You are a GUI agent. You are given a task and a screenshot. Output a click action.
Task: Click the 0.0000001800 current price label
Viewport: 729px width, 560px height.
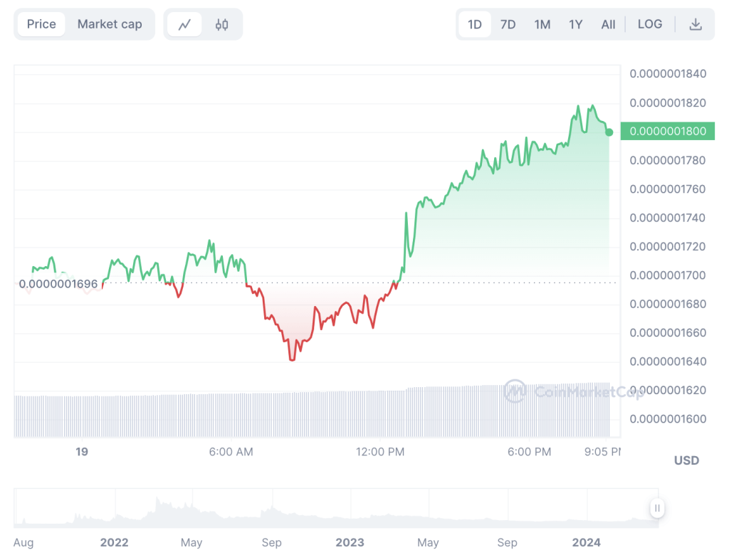668,131
